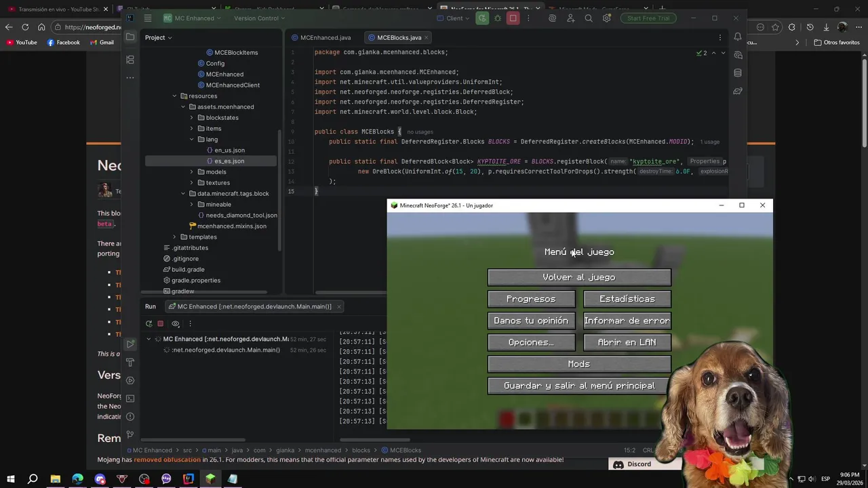Expand the textures folder

pos(191,183)
